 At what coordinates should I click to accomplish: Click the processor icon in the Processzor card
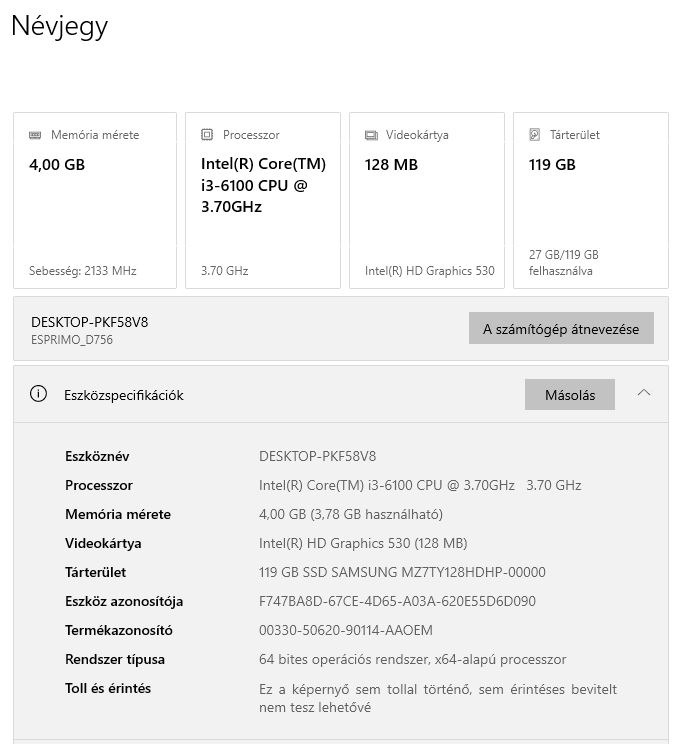pyautogui.click(x=207, y=135)
